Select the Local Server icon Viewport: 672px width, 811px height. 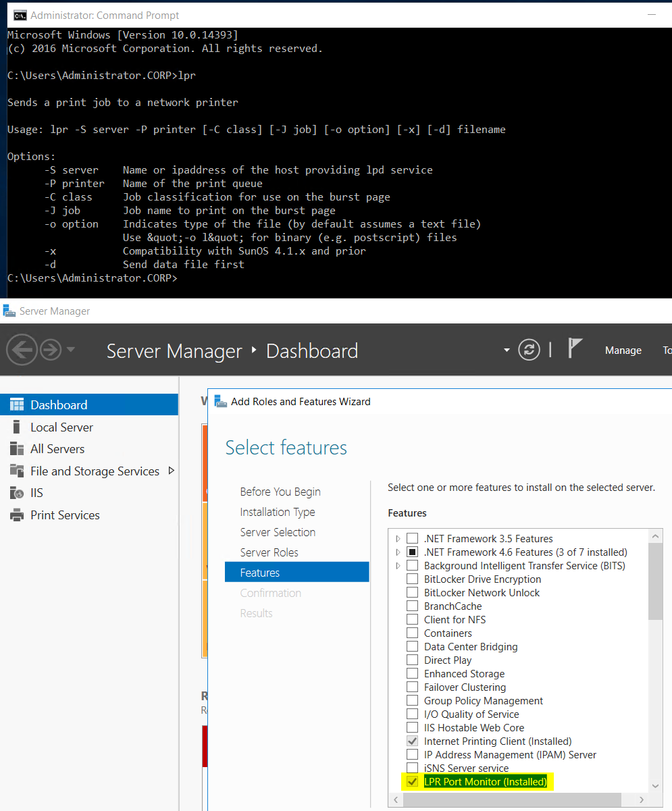pos(17,427)
